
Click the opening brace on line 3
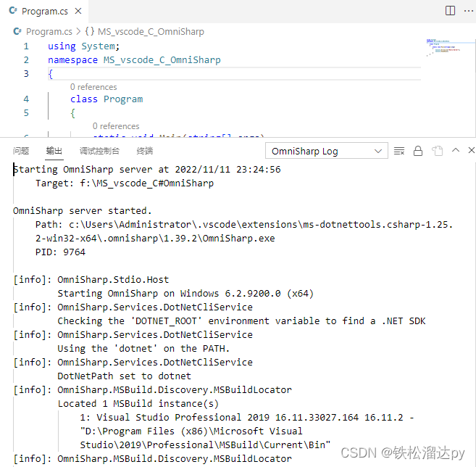click(51, 74)
